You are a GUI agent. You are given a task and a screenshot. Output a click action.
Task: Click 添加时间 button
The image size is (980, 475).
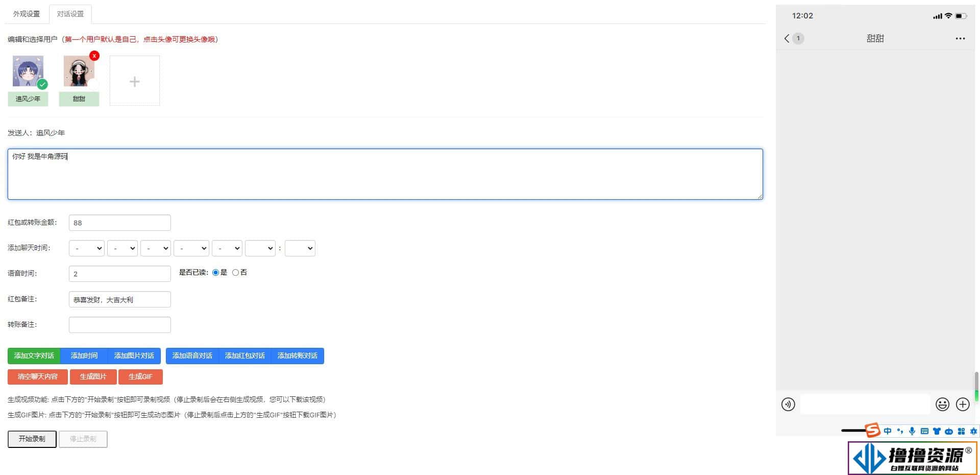pyautogui.click(x=84, y=356)
